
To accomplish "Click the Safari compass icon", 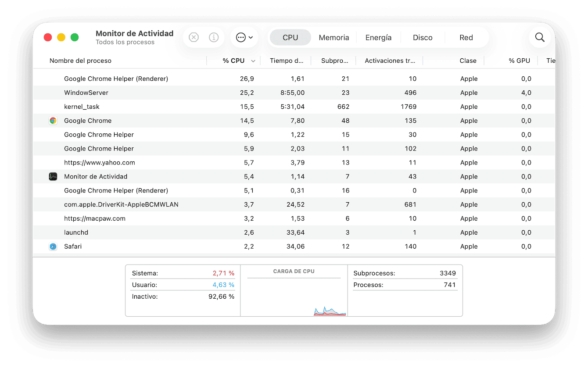I will coord(53,246).
